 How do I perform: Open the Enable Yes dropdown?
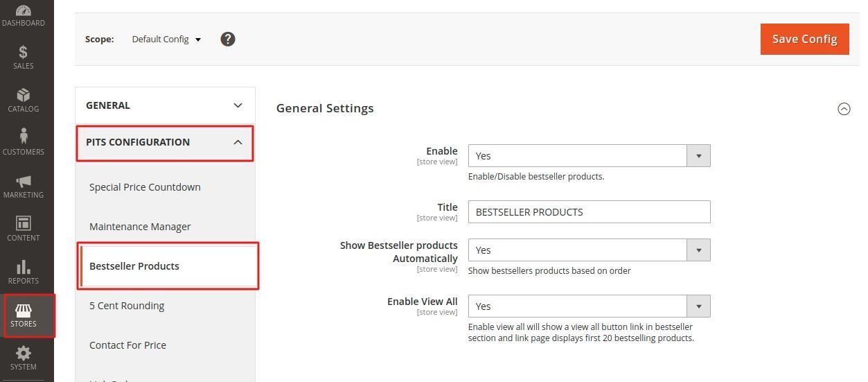pyautogui.click(x=589, y=156)
